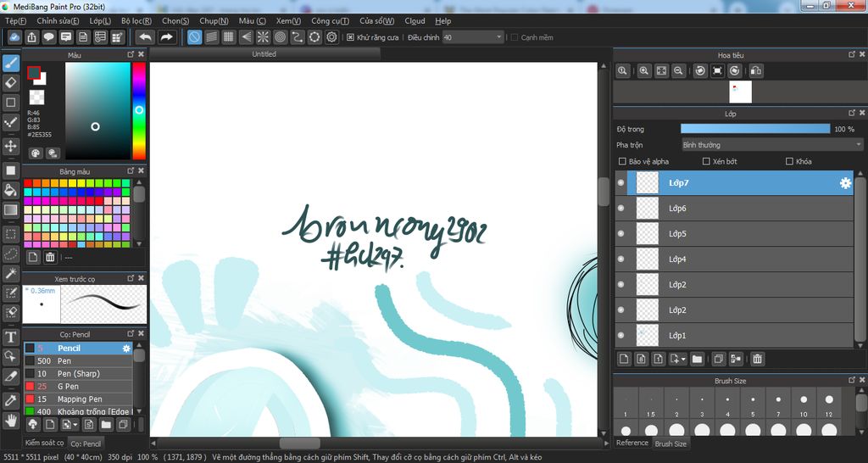Screen dimensions: 868x463
Task: Switch to the Kiểm soát cọ tab
Action: (44, 443)
